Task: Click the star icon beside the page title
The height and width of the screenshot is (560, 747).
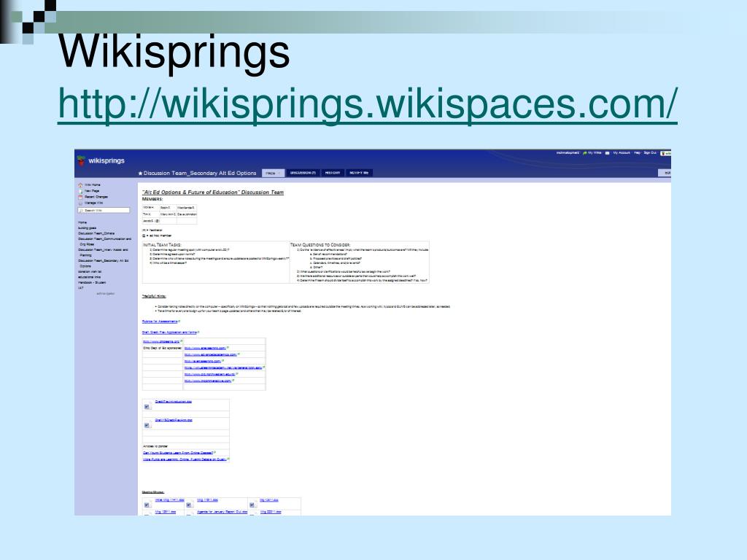Action: click(x=140, y=174)
